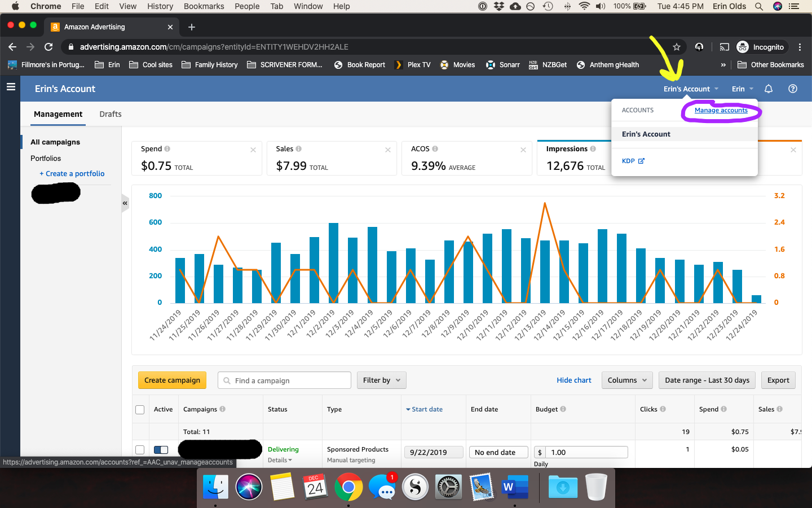Check the first campaign row checkbox
The image size is (812, 508).
click(x=140, y=450)
